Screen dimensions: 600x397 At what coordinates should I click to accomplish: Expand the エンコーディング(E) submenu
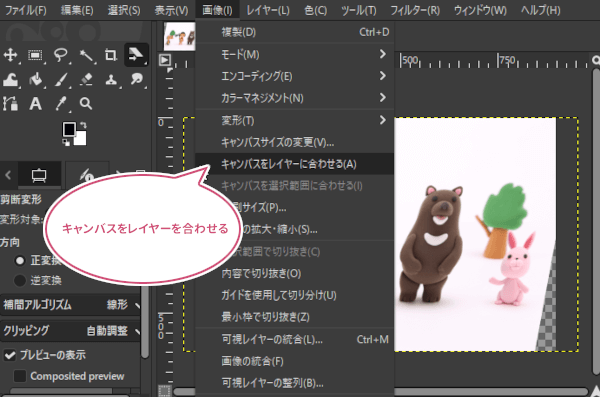point(295,76)
